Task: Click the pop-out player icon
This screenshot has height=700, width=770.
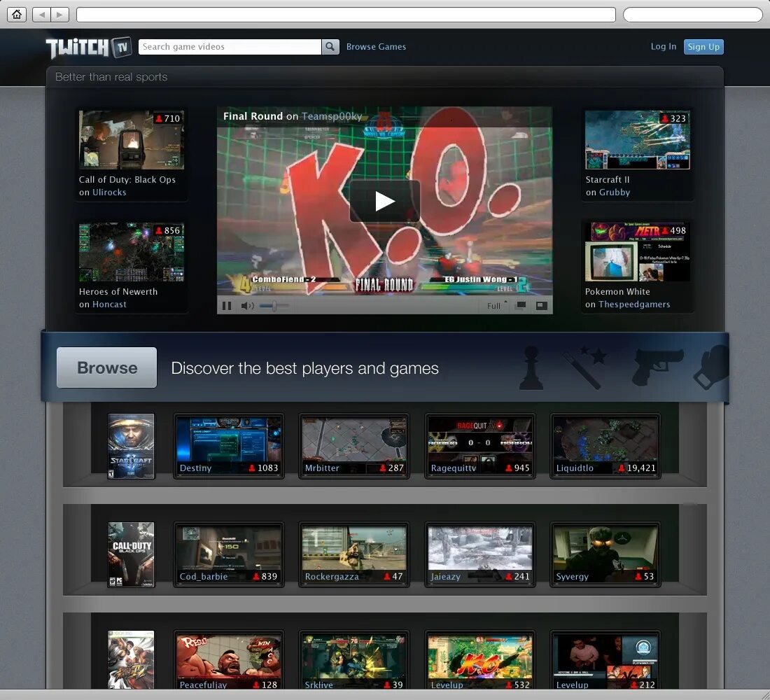Action: pos(521,305)
